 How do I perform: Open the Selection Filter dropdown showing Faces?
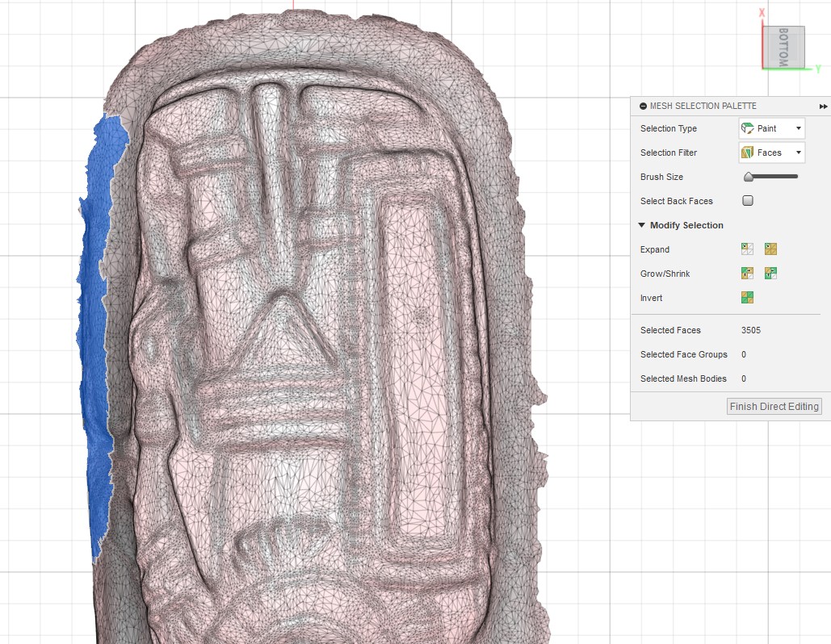771,153
